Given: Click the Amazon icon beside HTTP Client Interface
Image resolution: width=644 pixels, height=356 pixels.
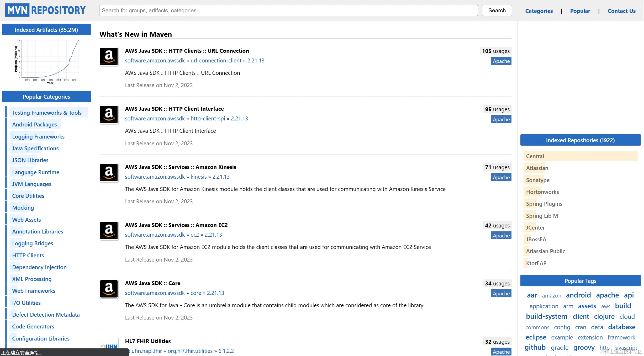Looking at the screenshot, I should pos(109,115).
